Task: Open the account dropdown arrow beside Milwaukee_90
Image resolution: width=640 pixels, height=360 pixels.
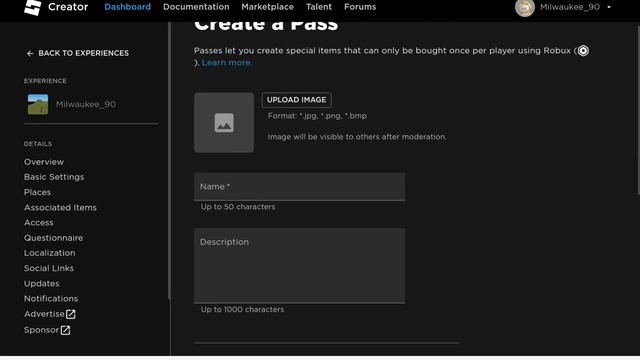Action: pos(609,7)
